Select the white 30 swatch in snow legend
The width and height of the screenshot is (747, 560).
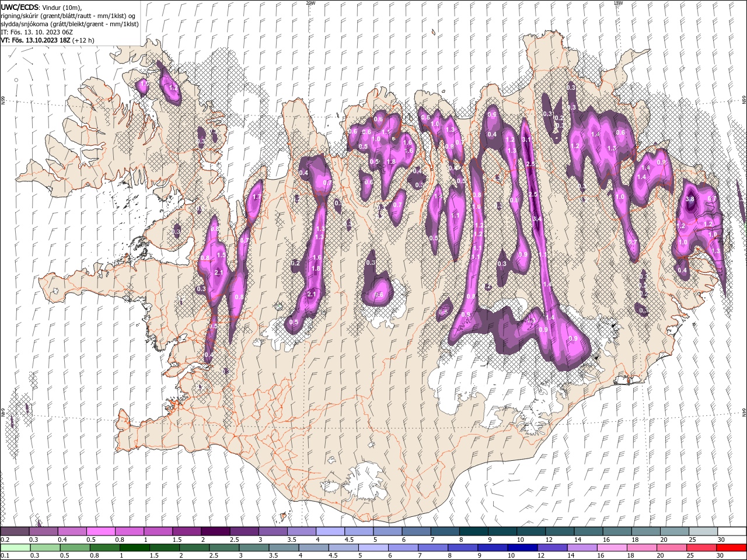(732, 531)
